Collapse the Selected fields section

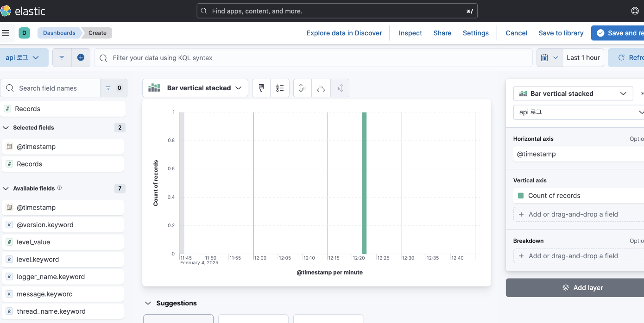pos(6,128)
